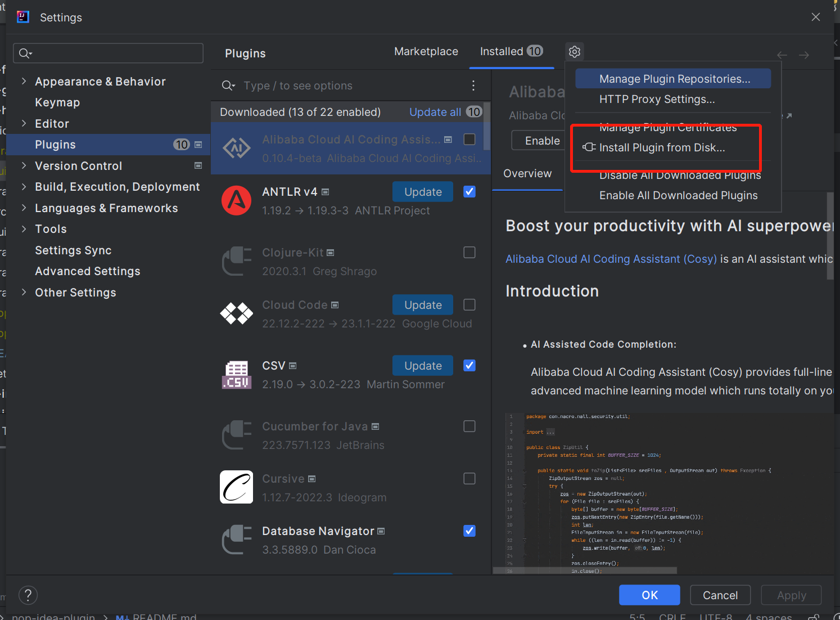The width and height of the screenshot is (840, 620).
Task: Open the help question mark button
Action: tap(28, 595)
